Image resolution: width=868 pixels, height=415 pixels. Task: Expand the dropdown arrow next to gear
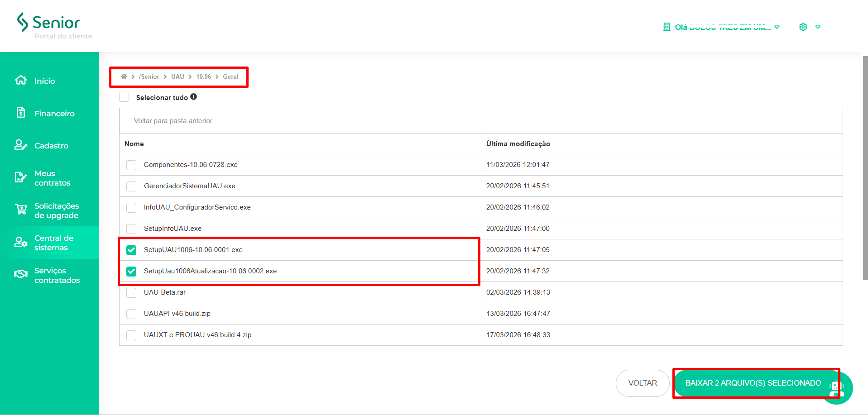click(818, 27)
